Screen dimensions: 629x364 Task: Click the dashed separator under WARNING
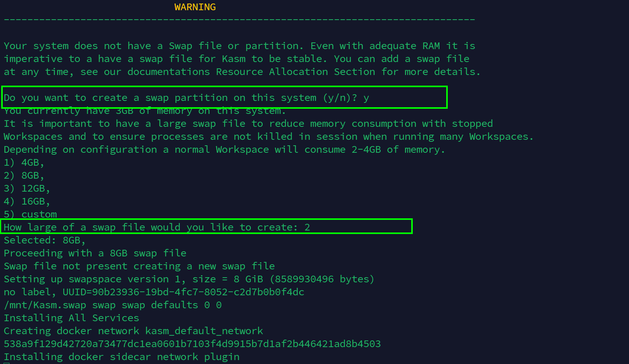(239, 20)
